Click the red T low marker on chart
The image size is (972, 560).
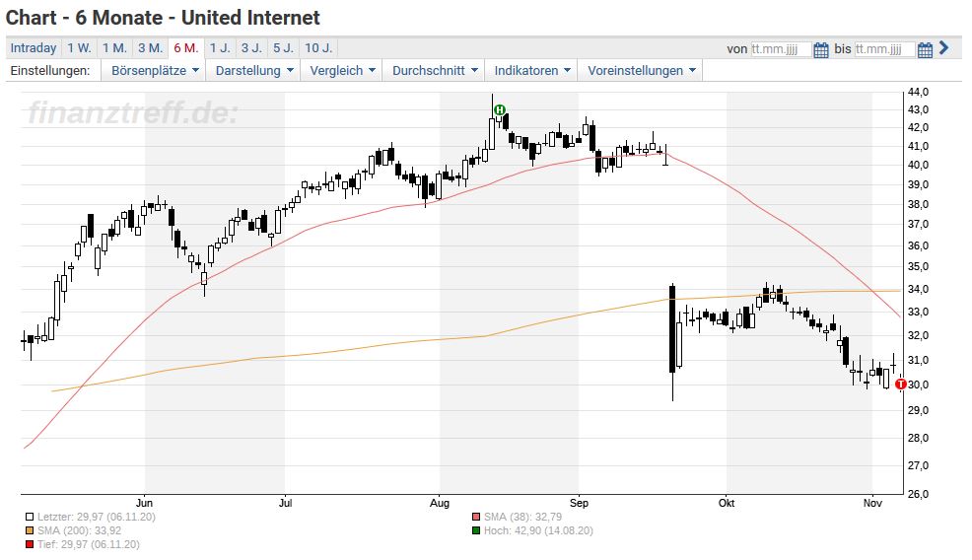point(901,385)
